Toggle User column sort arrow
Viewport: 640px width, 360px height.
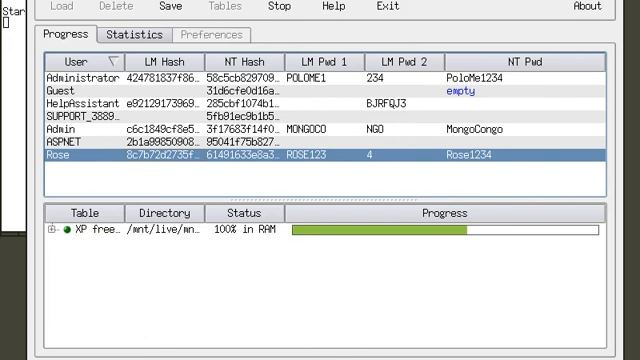tap(113, 62)
